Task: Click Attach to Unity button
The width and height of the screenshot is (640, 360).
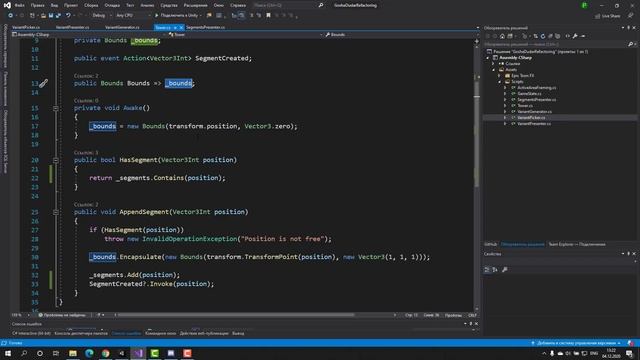Action: 178,16
